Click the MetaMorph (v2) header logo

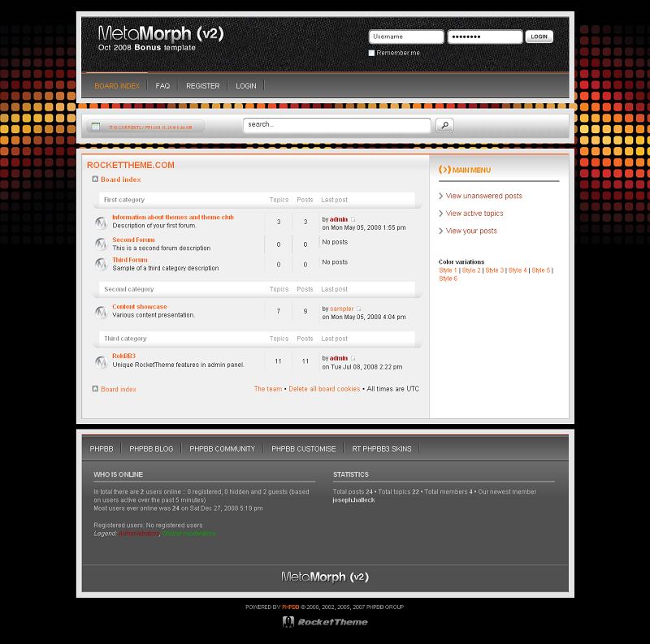click(x=161, y=33)
